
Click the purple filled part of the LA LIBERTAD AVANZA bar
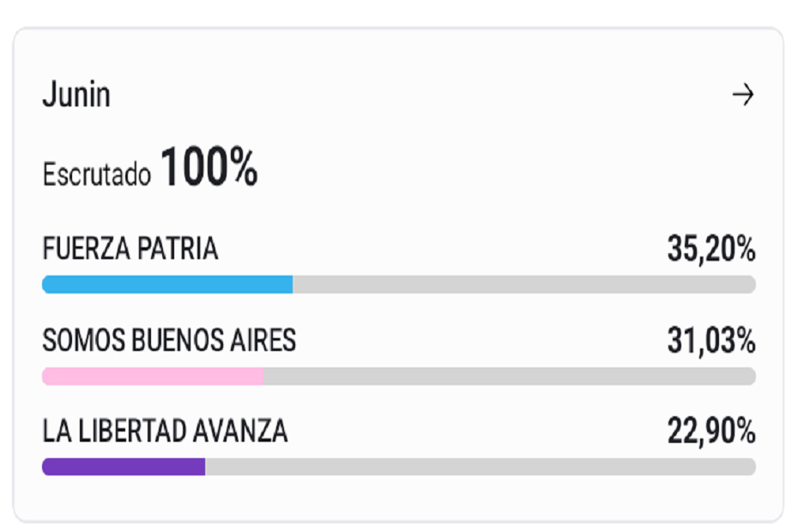click(124, 467)
